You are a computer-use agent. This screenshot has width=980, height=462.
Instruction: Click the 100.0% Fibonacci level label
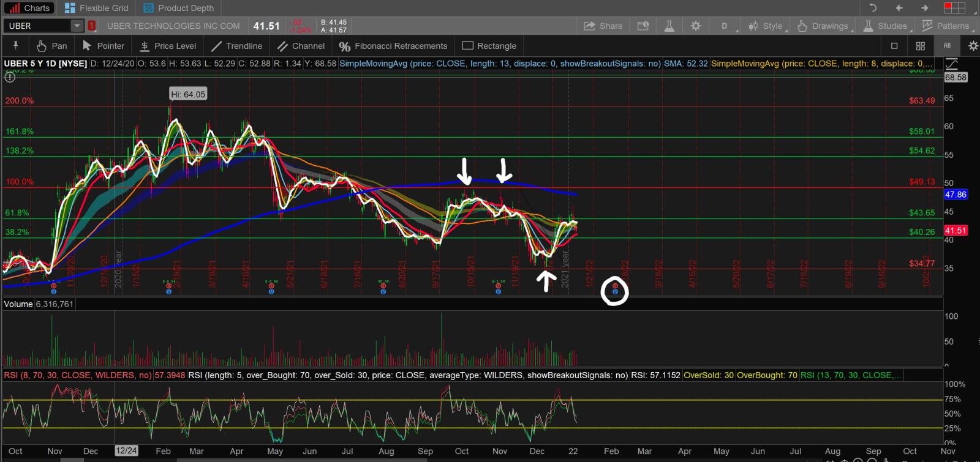[x=20, y=182]
